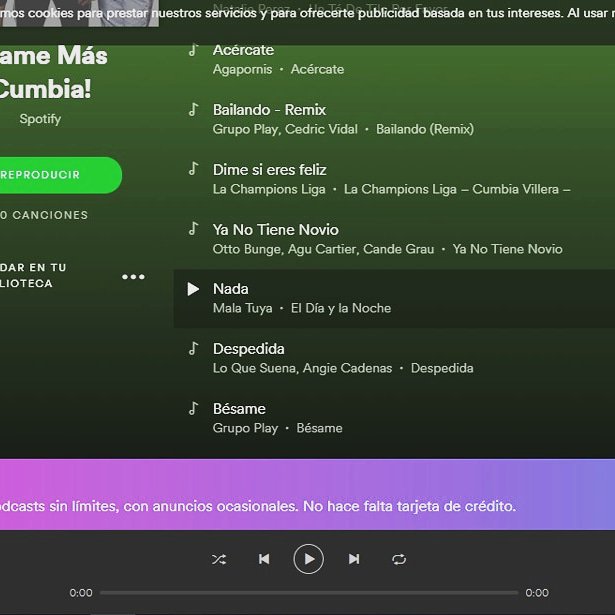The height and width of the screenshot is (615, 615).
Task: Click the music note icon beside Bailando - Remix
Action: pyautogui.click(x=193, y=109)
